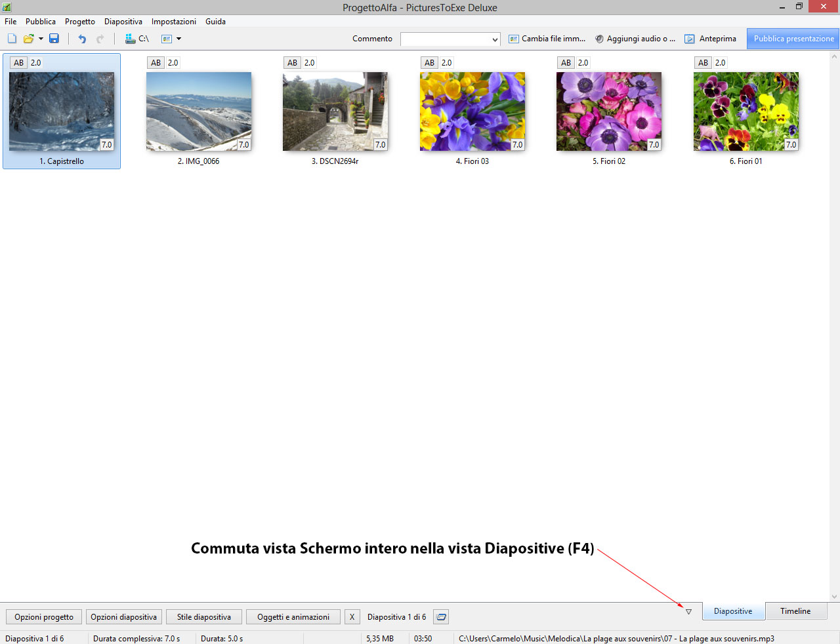Expand the view mode dropdown arrow in toolbar
The width and height of the screenshot is (840, 644).
pos(178,39)
